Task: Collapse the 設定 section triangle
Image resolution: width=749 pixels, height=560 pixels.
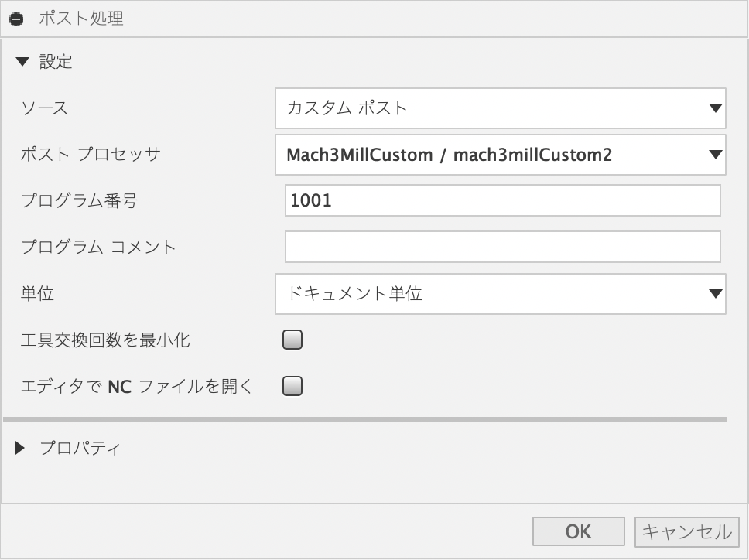Action: tap(22, 62)
